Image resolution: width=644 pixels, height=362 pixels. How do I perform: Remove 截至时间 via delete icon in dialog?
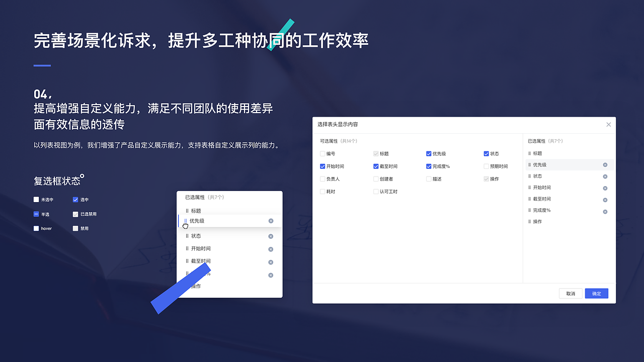(605, 199)
